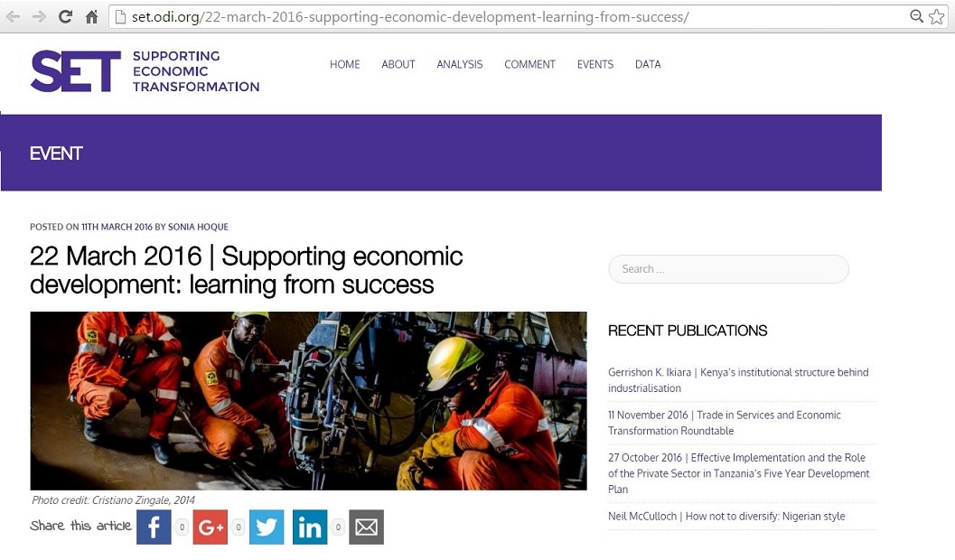955x560 pixels.
Task: Go forward using the browser forward arrow
Action: tap(39, 16)
